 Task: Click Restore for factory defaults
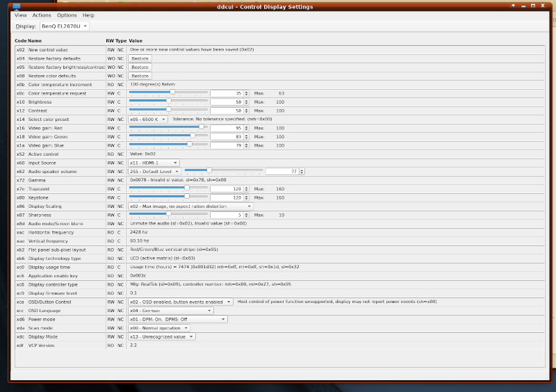click(x=140, y=59)
